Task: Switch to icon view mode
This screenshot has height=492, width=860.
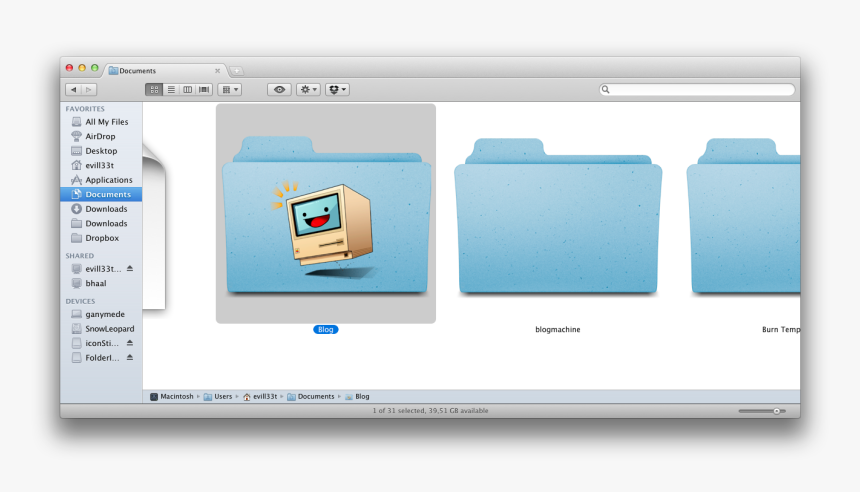Action: coord(154,89)
